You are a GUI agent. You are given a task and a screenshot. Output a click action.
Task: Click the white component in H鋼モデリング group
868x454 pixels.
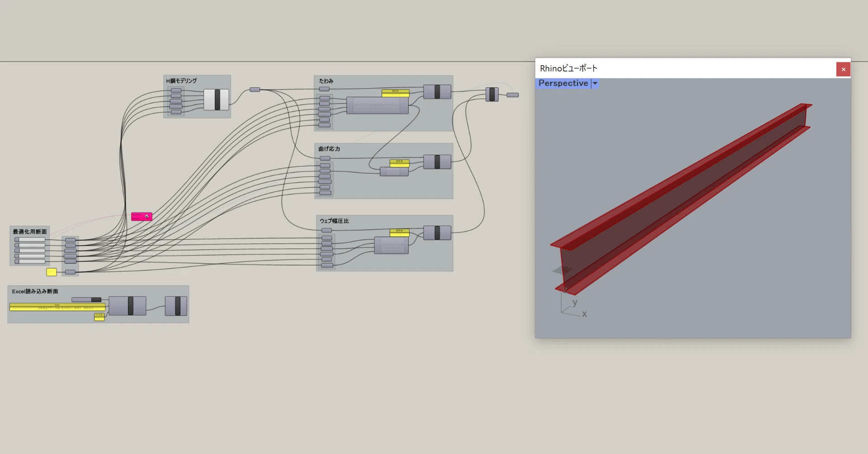[x=216, y=99]
